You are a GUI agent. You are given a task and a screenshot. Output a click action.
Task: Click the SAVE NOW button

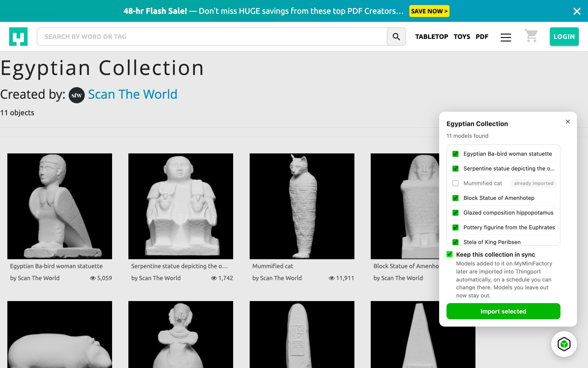tap(429, 11)
